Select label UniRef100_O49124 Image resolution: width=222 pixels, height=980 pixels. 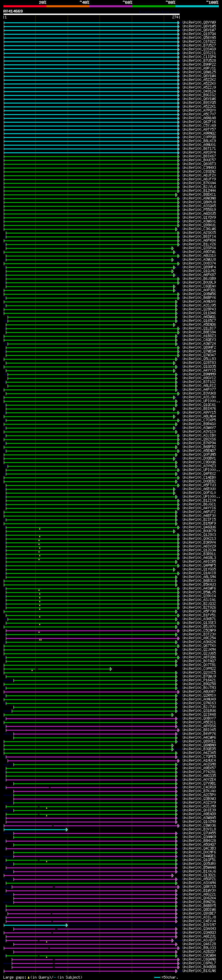click(199, 91)
